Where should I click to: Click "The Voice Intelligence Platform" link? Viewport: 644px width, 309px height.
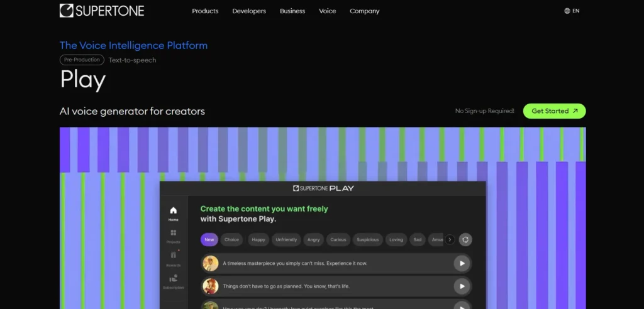[x=133, y=45]
